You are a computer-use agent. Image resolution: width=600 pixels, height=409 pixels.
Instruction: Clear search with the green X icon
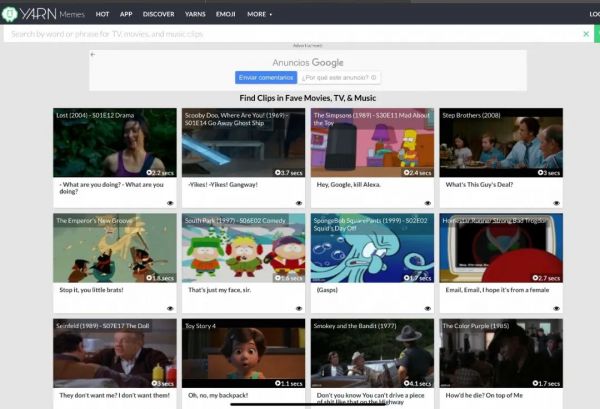coord(586,34)
